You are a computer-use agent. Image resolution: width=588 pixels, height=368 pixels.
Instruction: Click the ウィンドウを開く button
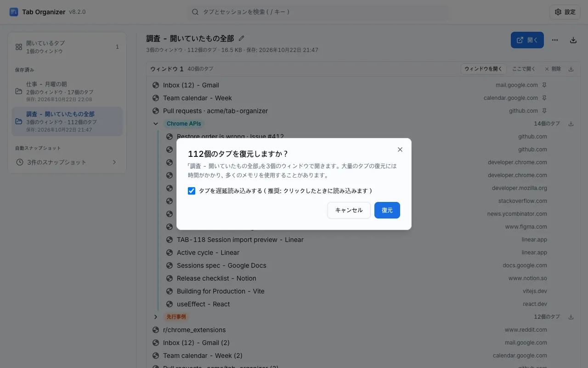click(484, 69)
